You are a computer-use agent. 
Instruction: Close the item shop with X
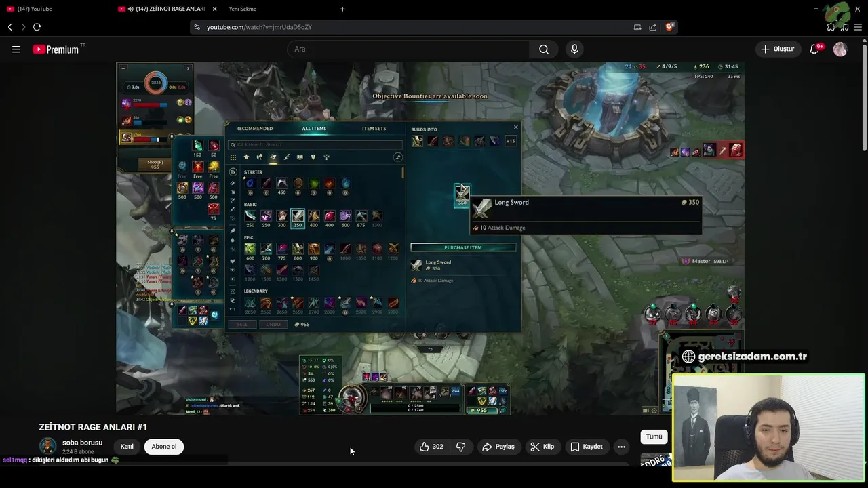(515, 127)
